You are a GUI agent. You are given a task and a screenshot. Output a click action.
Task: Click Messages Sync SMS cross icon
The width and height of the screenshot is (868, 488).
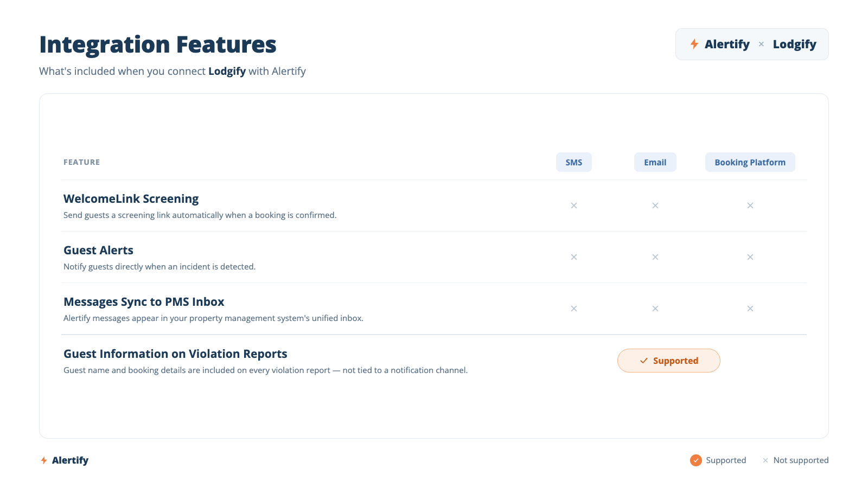[x=574, y=309]
